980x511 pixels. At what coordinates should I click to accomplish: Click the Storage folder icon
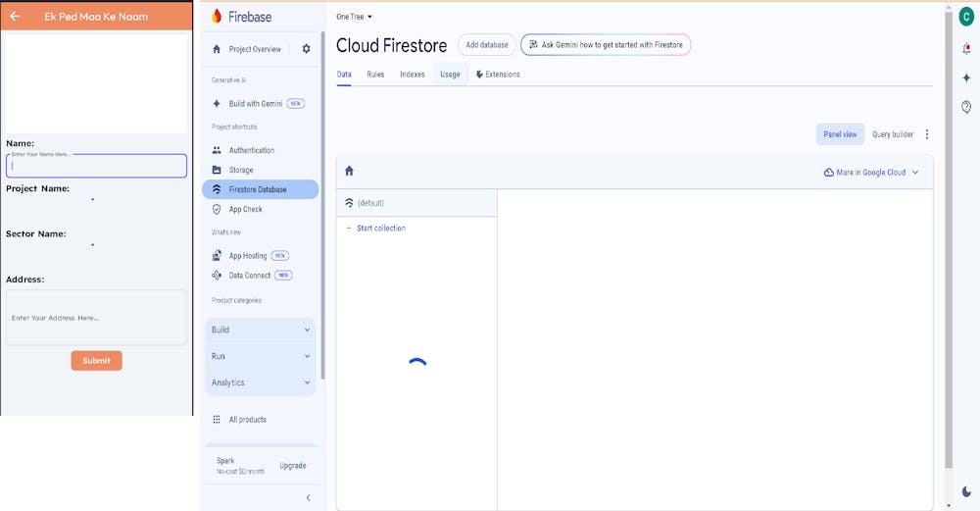click(217, 170)
